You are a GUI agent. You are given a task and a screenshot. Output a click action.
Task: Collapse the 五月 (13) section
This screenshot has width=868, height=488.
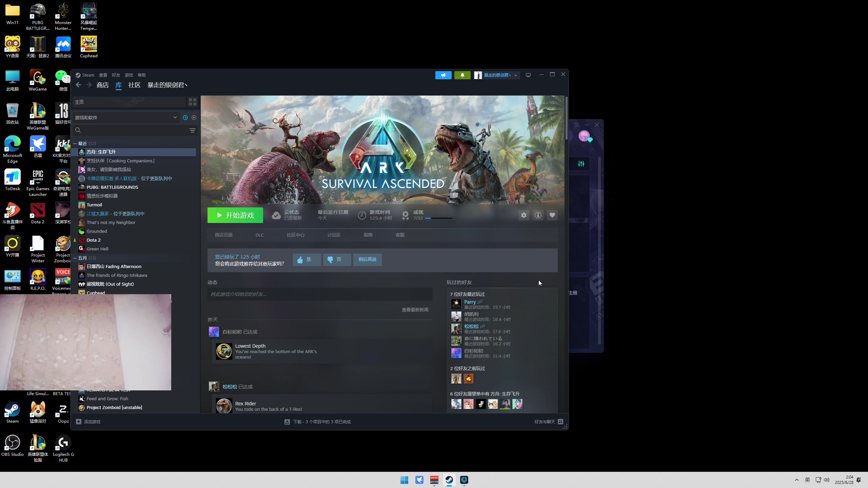click(x=75, y=258)
